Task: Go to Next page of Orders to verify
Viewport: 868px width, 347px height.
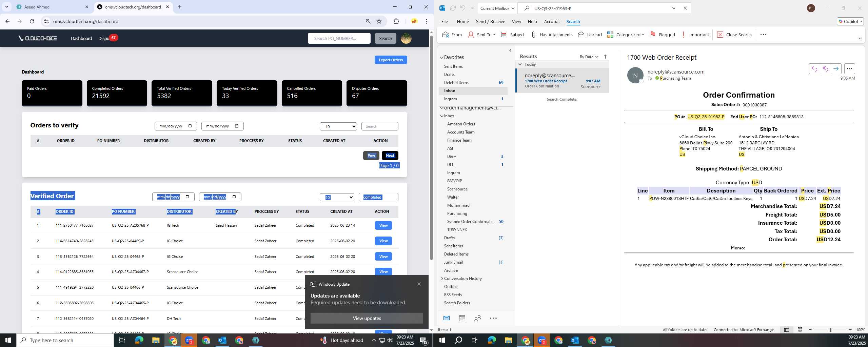Action: pos(390,156)
